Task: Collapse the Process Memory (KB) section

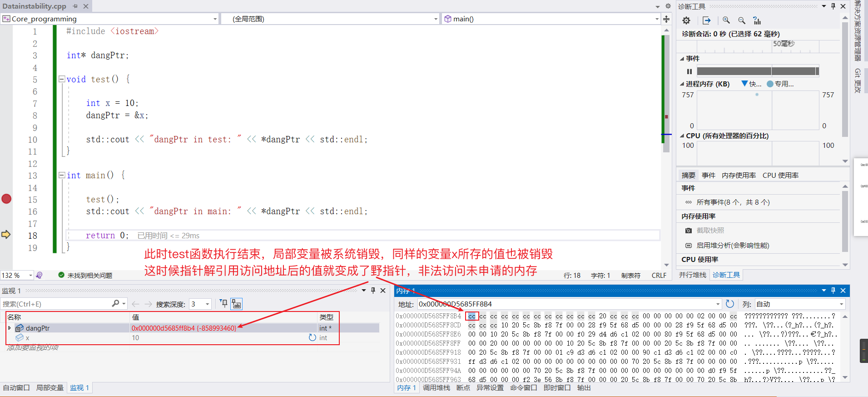Action: [682, 84]
